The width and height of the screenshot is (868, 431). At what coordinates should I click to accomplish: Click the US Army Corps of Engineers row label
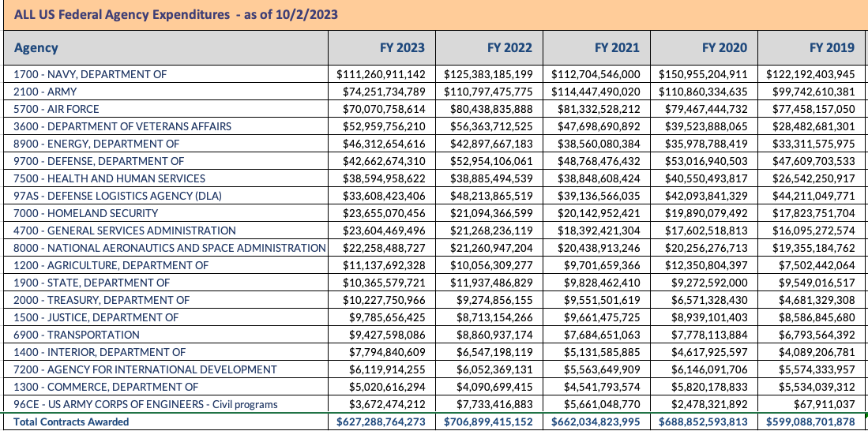click(x=145, y=404)
